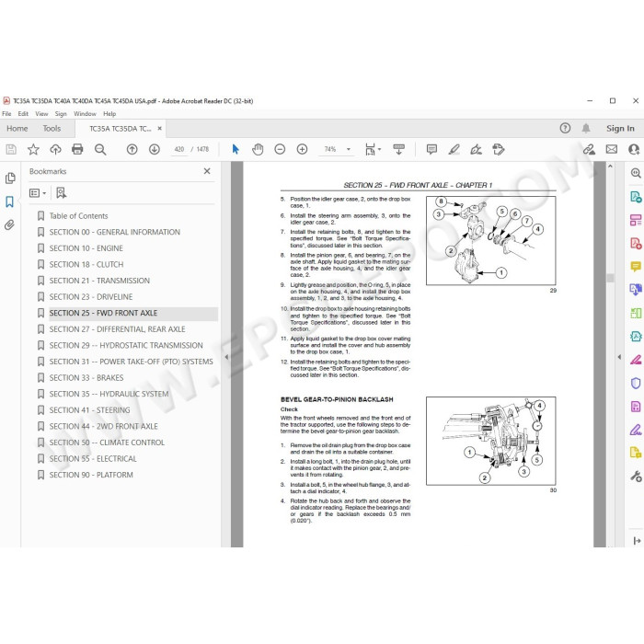Zoom out with minus button
The image size is (644, 644).
(x=280, y=149)
